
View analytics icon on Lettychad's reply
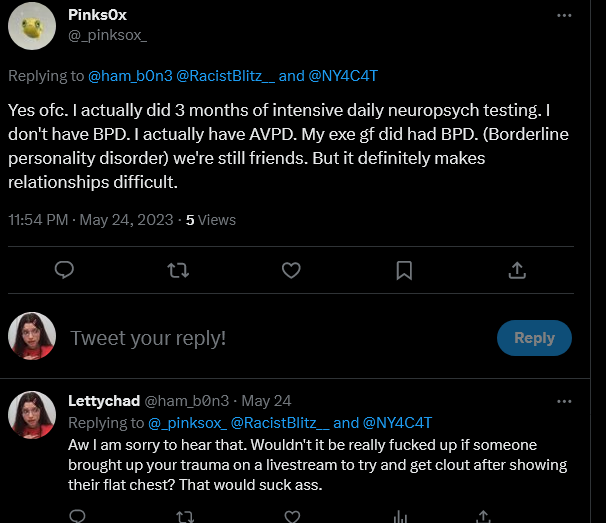[x=400, y=517]
